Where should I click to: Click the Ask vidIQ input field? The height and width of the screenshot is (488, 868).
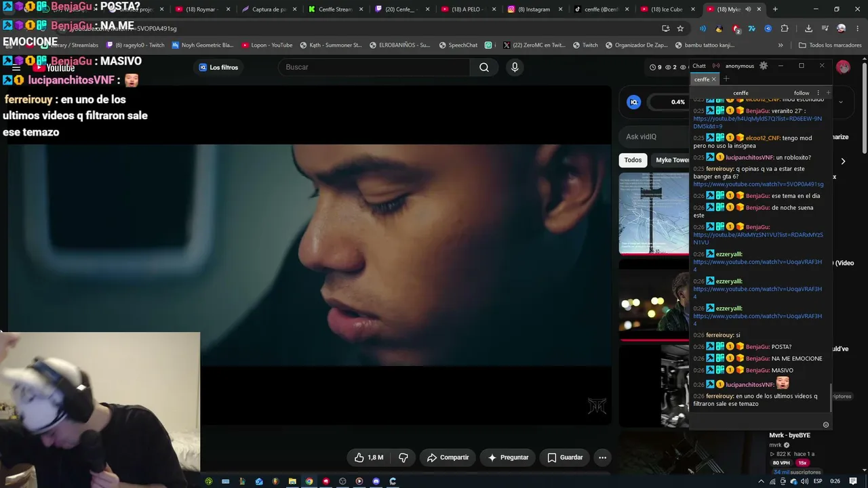point(654,137)
